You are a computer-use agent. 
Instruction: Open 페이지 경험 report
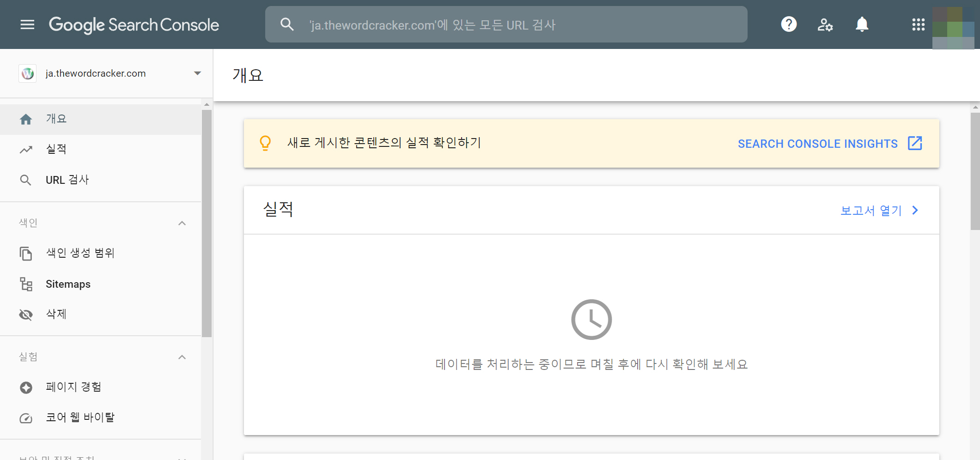101,387
